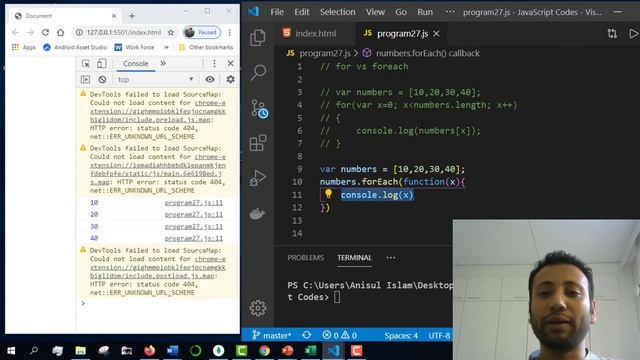This screenshot has width=640, height=360.
Task: Open program27.js:11 link for output 30
Action: pos(194,226)
